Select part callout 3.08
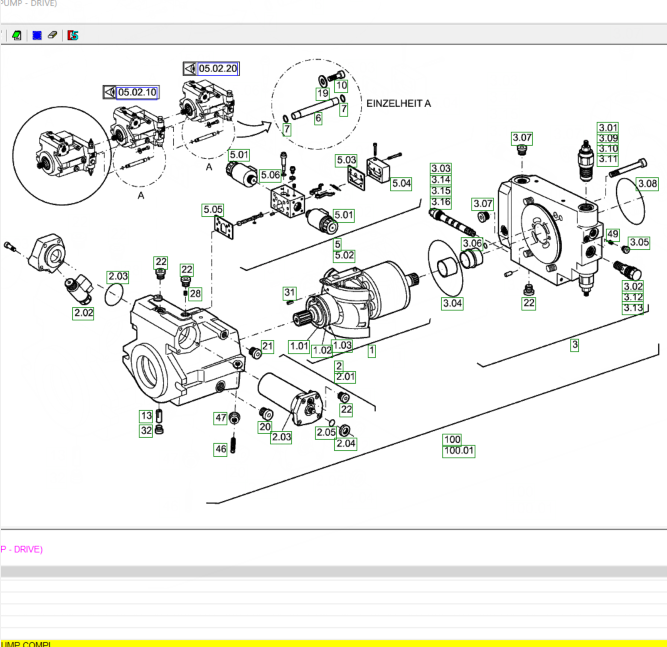 648,184
